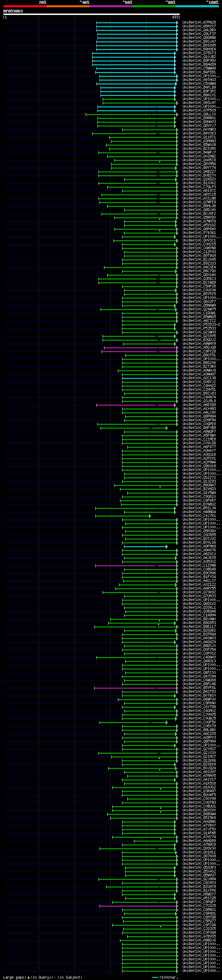Click the purple alignment bar for UniRef100_C8PY28
This screenshot has height=980, width=222.
pos(140,351)
